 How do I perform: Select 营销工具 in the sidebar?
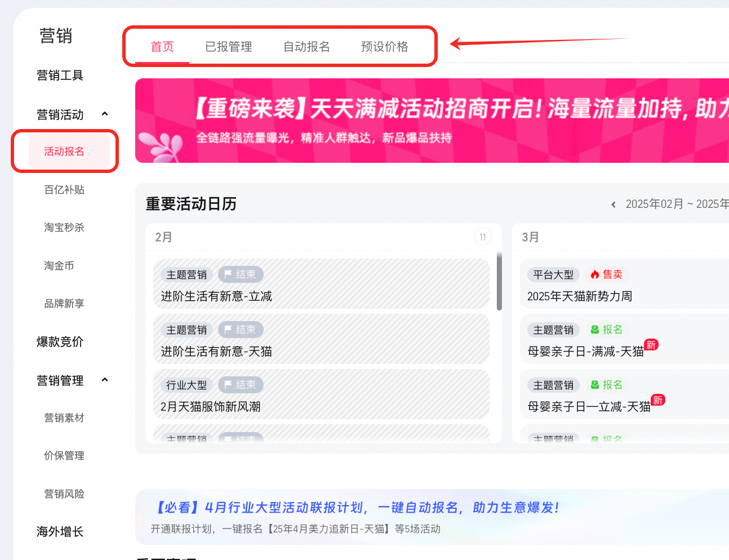pos(60,75)
